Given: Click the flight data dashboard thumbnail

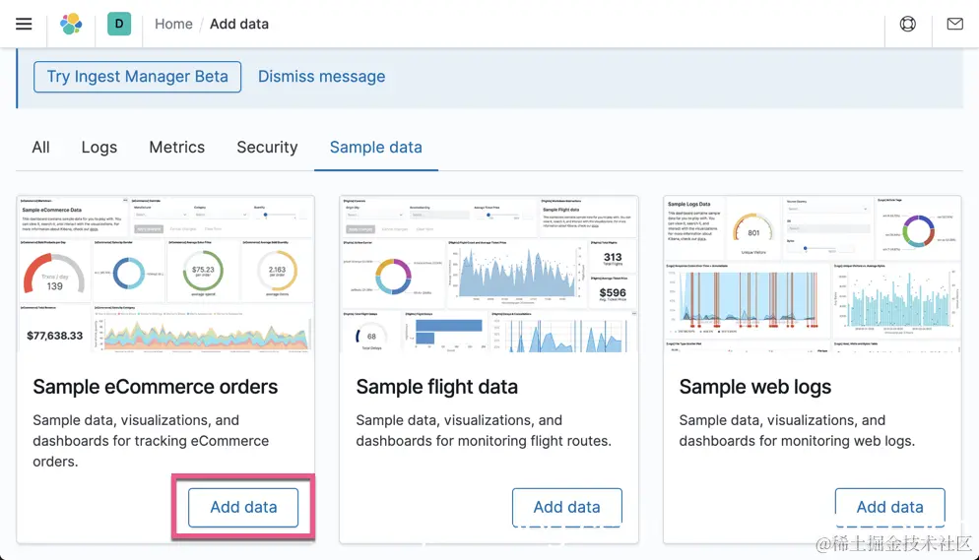Looking at the screenshot, I should [489, 274].
